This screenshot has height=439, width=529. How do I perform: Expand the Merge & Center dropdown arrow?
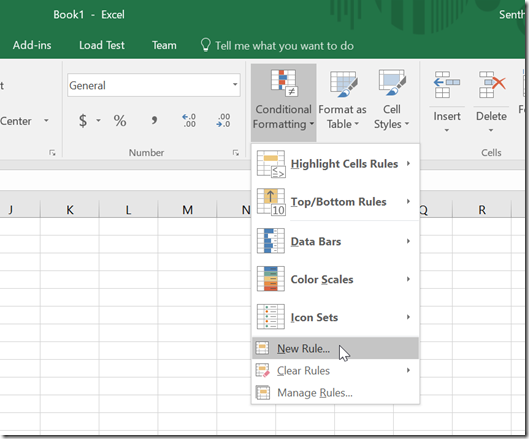click(46, 120)
